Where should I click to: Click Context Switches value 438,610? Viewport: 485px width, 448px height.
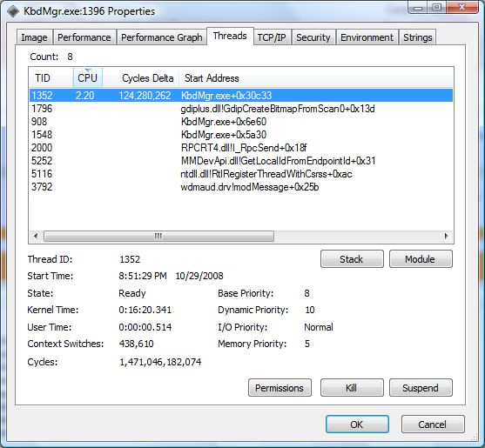pyautogui.click(x=137, y=344)
